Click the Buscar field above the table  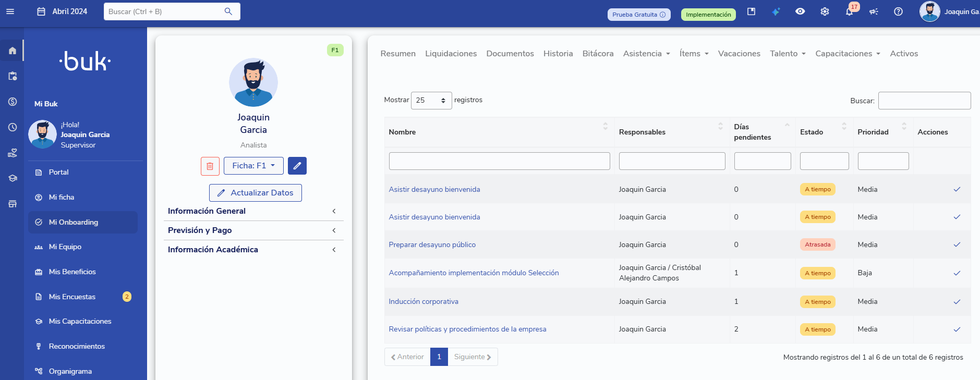pos(924,101)
